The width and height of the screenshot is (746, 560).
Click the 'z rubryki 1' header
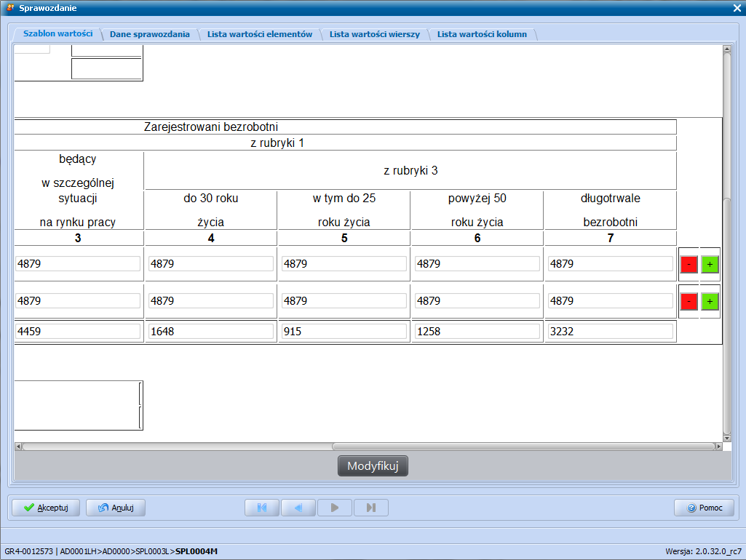pos(277,143)
